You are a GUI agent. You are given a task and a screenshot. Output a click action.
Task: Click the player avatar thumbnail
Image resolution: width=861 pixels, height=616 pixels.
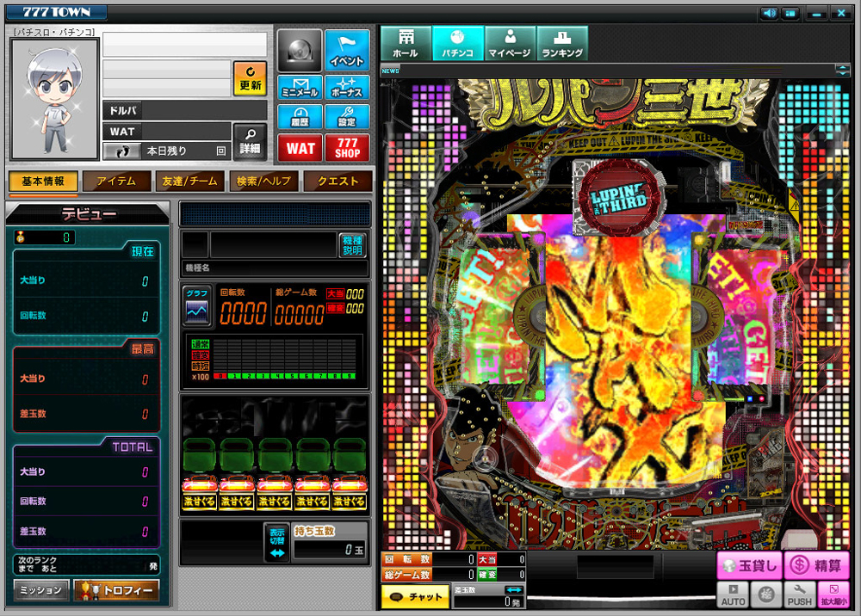coord(55,99)
